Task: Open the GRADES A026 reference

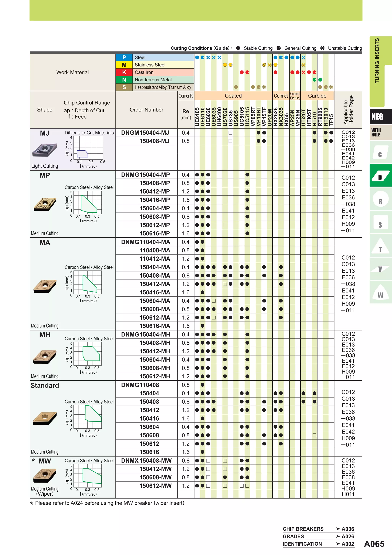Action: coord(318,536)
